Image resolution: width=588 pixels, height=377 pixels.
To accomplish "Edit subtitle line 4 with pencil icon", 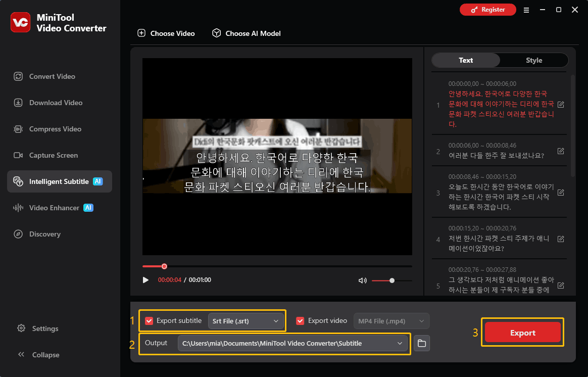I will 561,239.
